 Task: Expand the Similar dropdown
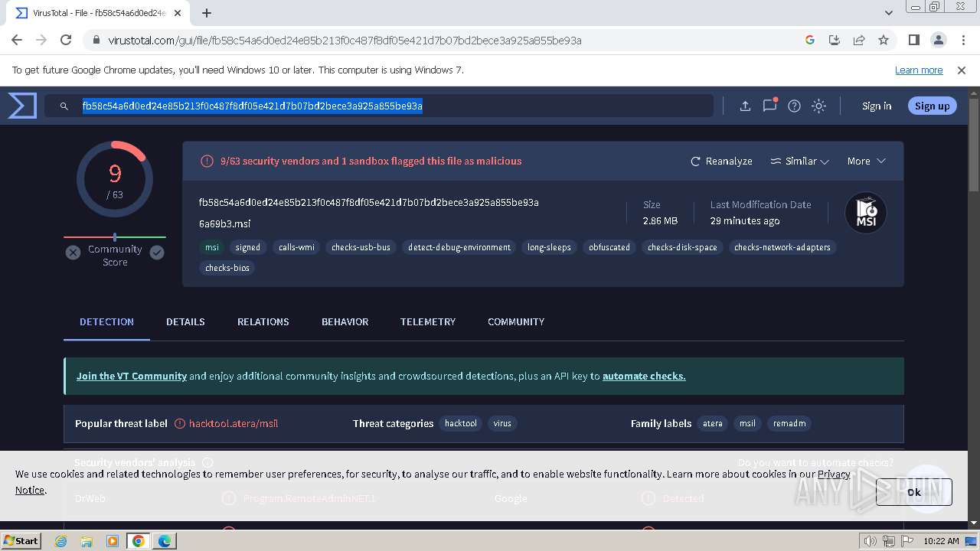799,161
